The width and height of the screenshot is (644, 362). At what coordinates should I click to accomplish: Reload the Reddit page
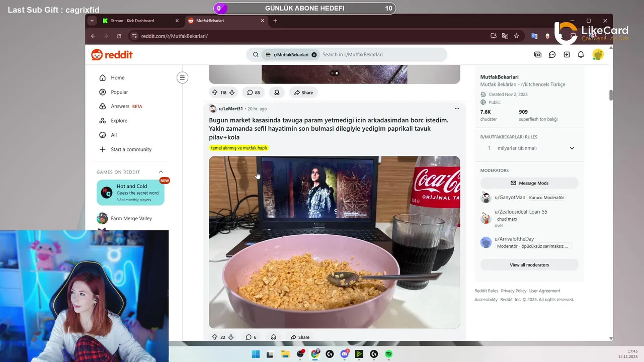(x=119, y=36)
